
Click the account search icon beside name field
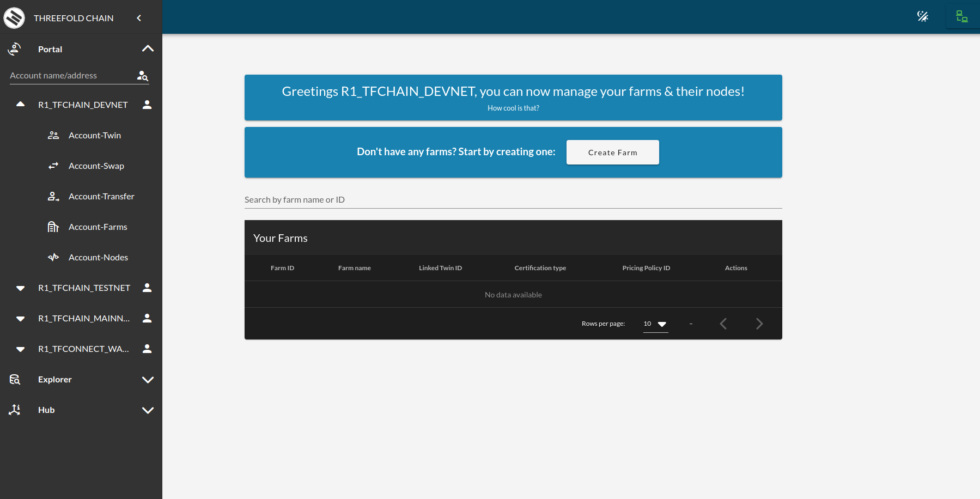[x=142, y=76]
